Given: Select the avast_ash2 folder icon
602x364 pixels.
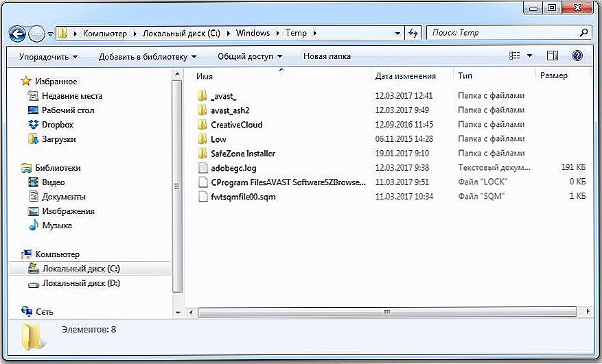Looking at the screenshot, I should [x=202, y=110].
